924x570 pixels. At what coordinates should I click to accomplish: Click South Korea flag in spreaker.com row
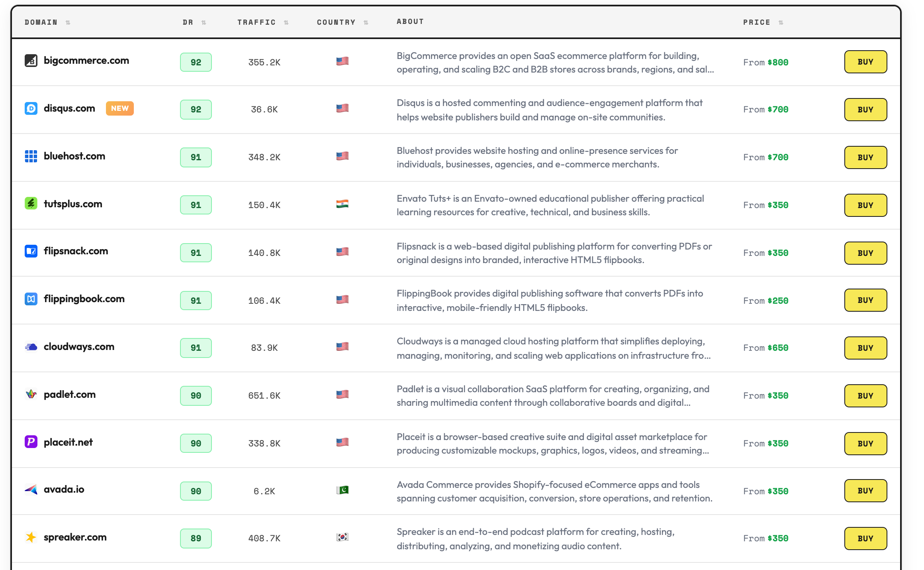[343, 537]
